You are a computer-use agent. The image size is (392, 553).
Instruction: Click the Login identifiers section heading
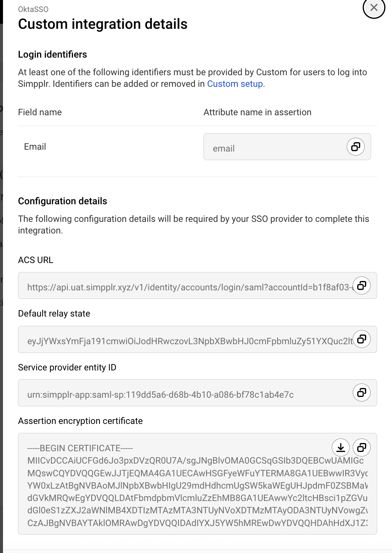(52, 54)
